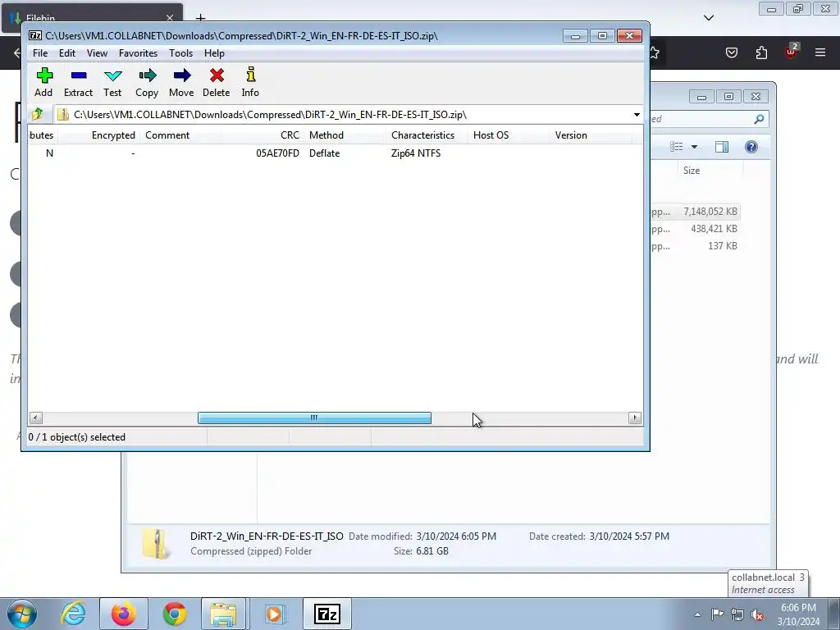Expand the 7-Zip address path dropdown
The width and height of the screenshot is (840, 630).
tap(637, 115)
